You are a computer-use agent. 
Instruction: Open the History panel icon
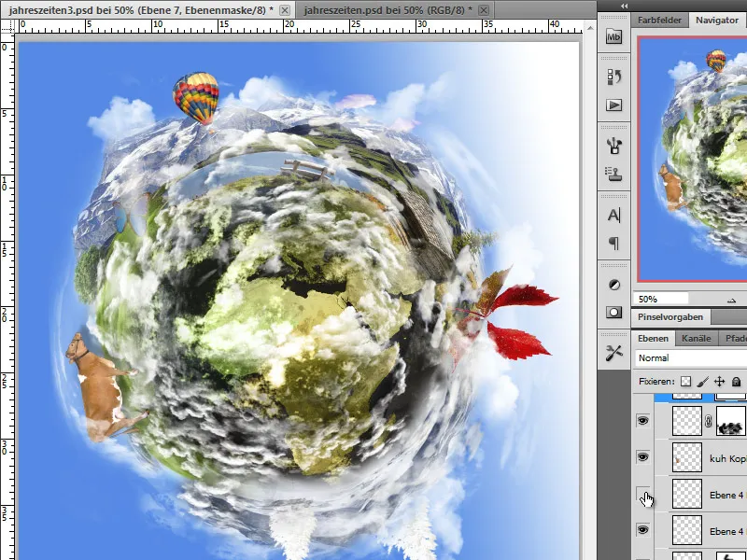[x=613, y=77]
